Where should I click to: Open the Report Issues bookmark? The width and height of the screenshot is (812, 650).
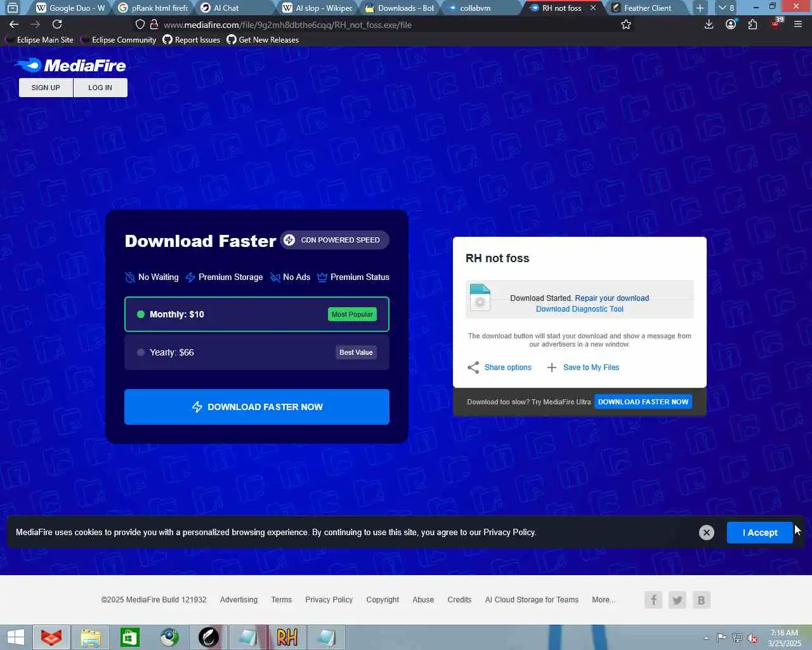click(191, 39)
